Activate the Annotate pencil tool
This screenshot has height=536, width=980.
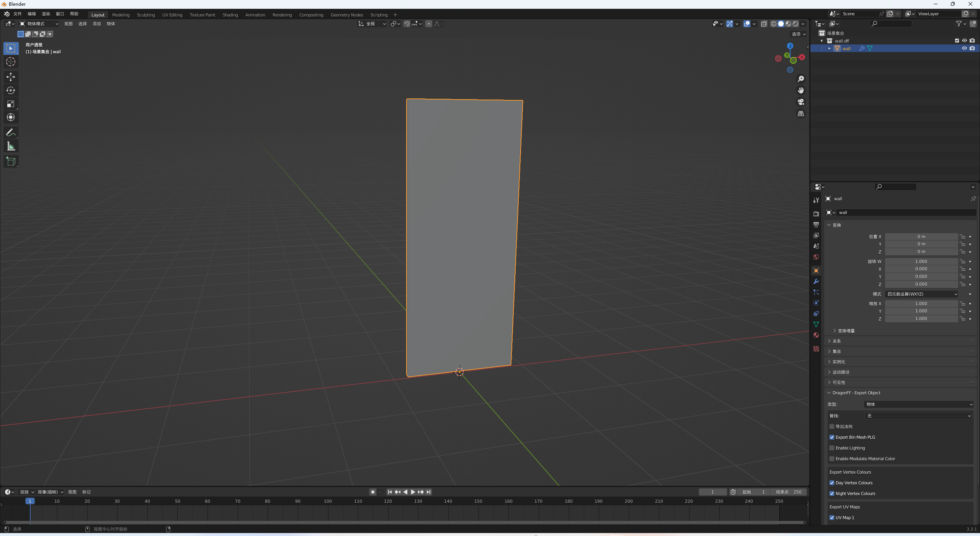11,133
